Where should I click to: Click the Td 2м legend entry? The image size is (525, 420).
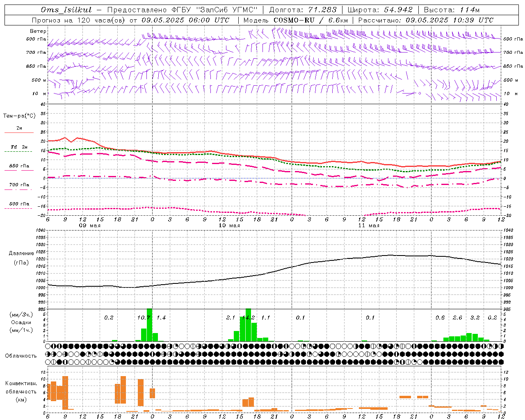click(x=19, y=147)
